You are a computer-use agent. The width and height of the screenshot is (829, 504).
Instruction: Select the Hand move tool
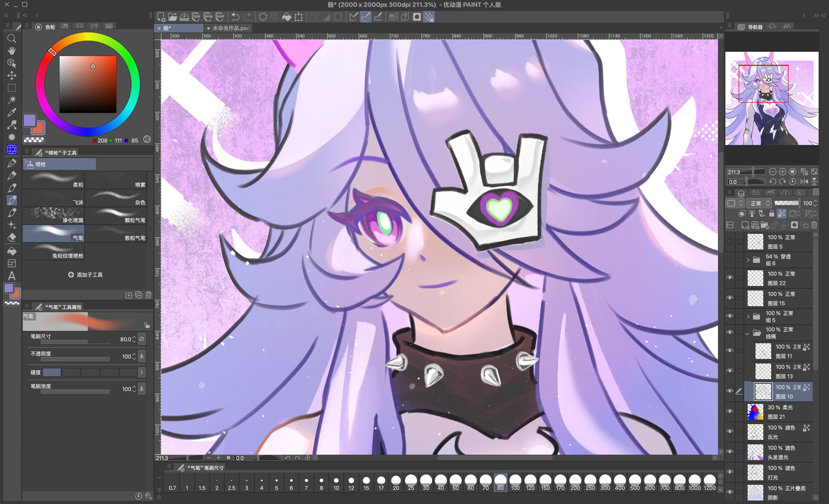click(12, 51)
